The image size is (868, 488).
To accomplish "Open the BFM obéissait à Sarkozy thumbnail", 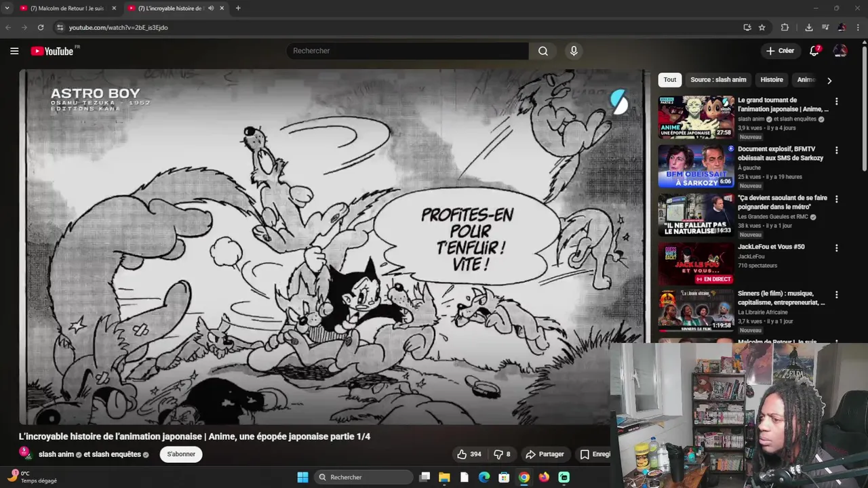I will pos(696,166).
